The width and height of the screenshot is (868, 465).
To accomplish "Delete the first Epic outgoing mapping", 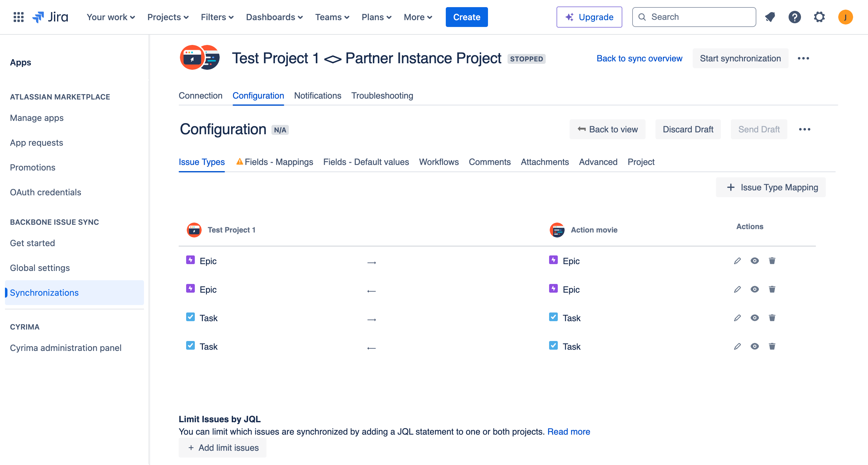I will (772, 261).
